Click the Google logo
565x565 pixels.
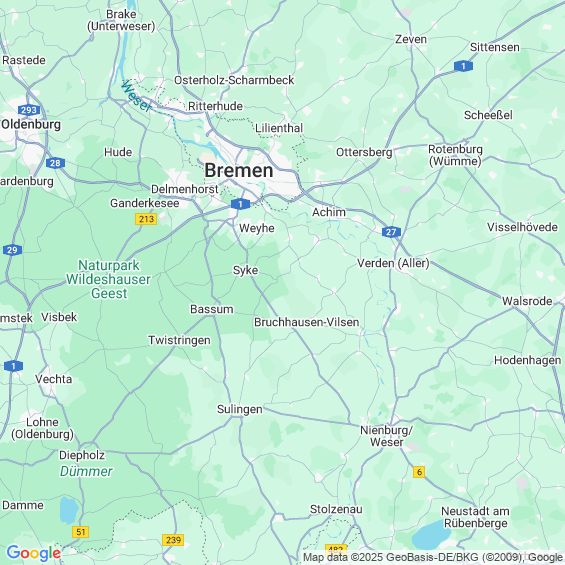pos(34,553)
